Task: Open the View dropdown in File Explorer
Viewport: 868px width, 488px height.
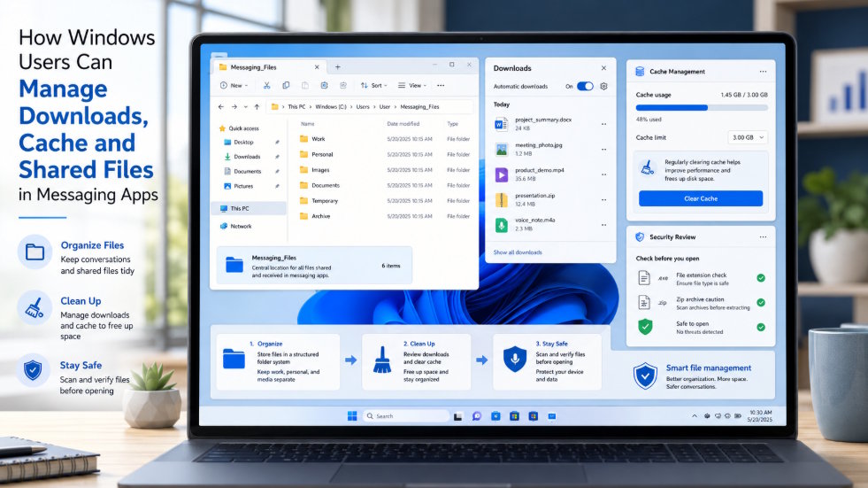Action: (x=412, y=85)
